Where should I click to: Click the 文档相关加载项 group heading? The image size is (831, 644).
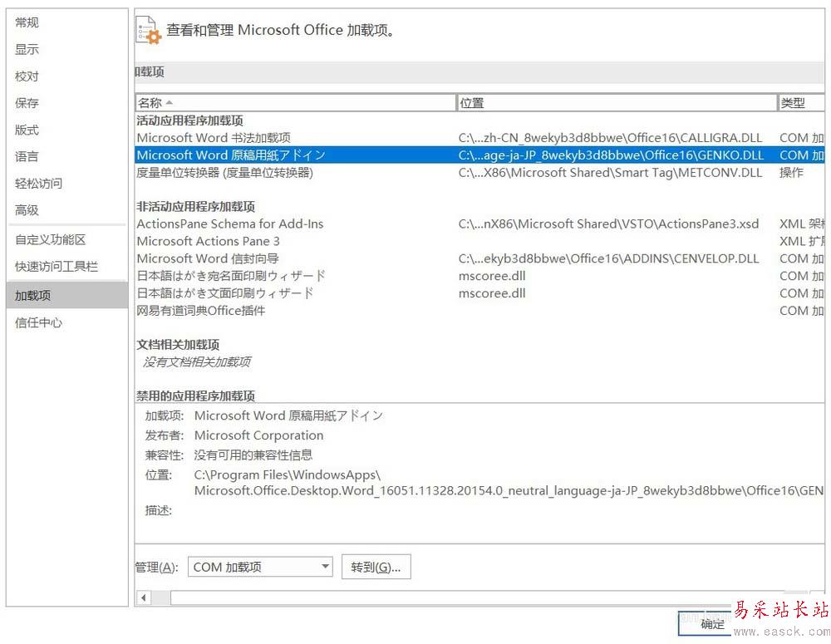click(x=178, y=345)
